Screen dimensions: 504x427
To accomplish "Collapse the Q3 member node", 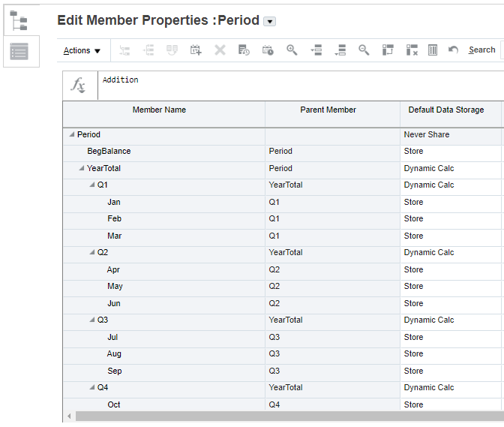I will click(x=91, y=320).
